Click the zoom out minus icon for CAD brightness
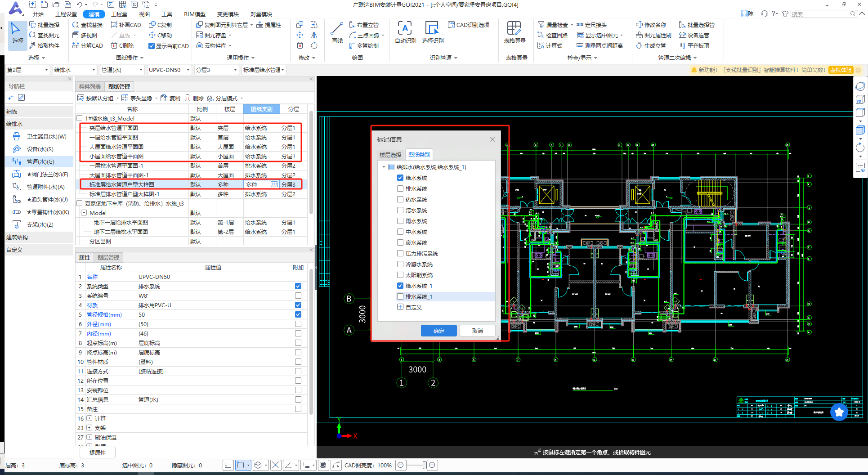868x475 pixels. pos(401,465)
